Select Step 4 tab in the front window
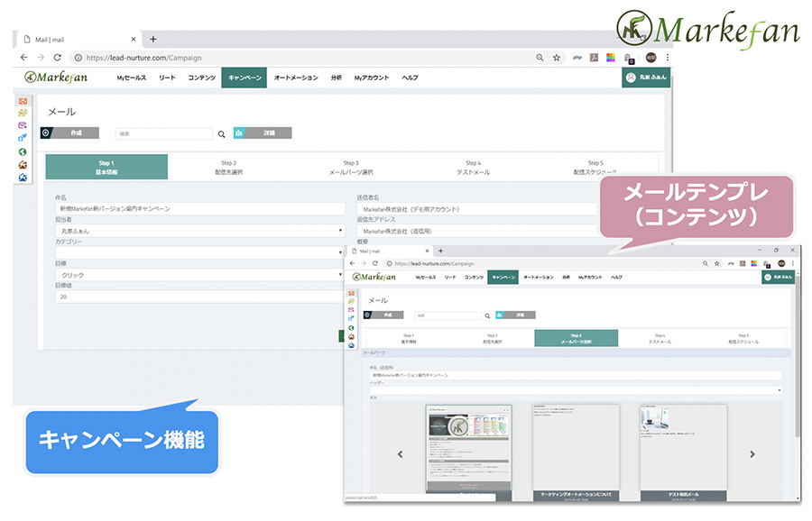 [x=660, y=338]
